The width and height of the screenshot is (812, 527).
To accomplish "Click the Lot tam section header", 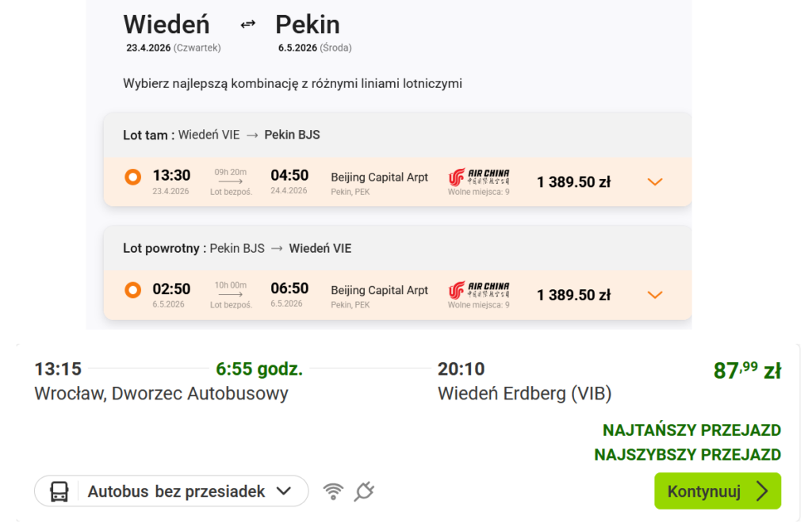I will coord(221,135).
